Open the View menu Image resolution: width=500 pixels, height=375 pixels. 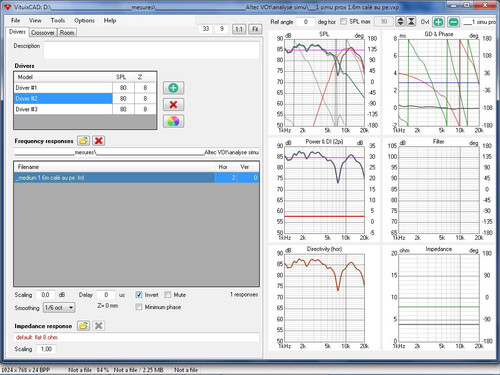click(x=35, y=20)
